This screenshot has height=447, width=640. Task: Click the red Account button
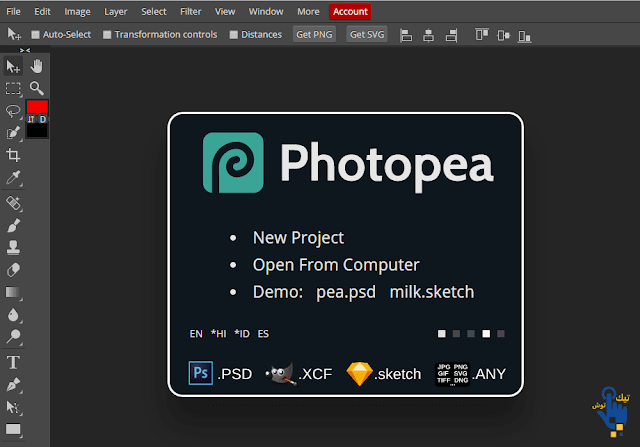click(x=350, y=11)
